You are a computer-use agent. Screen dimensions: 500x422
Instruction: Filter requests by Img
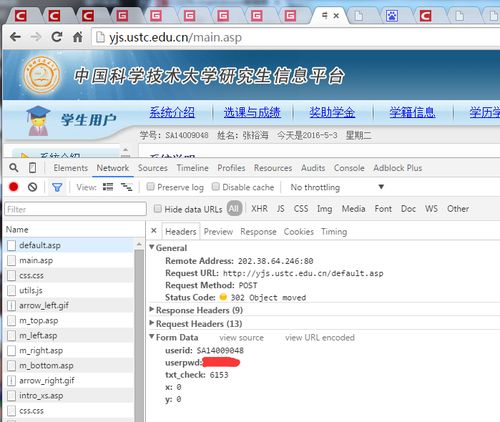324,209
